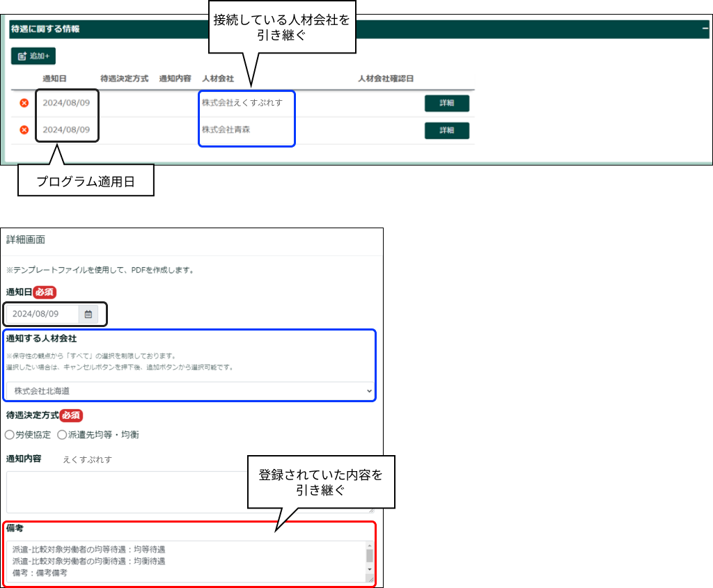
Task: Click the えくすぷれす text beside 通知内容
Action: tap(87, 459)
